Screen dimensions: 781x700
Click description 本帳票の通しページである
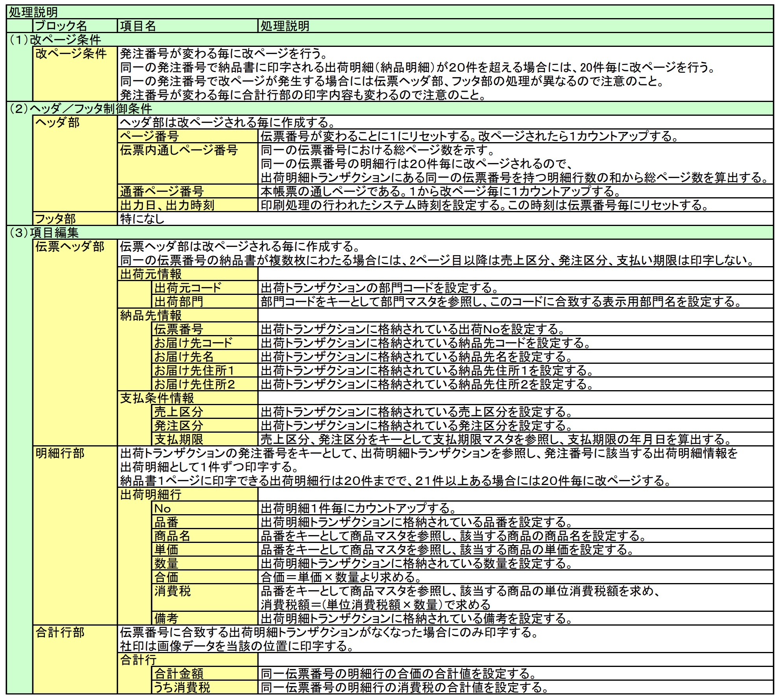point(516,191)
